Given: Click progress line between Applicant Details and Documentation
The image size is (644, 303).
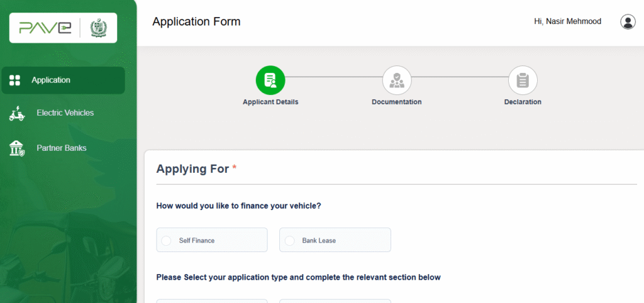Looking at the screenshot, I should coord(333,77).
